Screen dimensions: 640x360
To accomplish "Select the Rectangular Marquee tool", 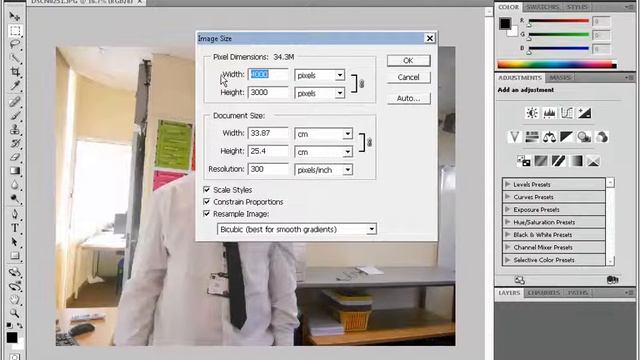I will tap(15, 31).
